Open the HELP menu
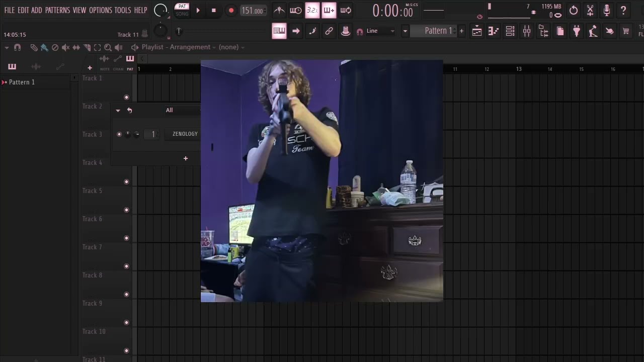 [x=141, y=10]
